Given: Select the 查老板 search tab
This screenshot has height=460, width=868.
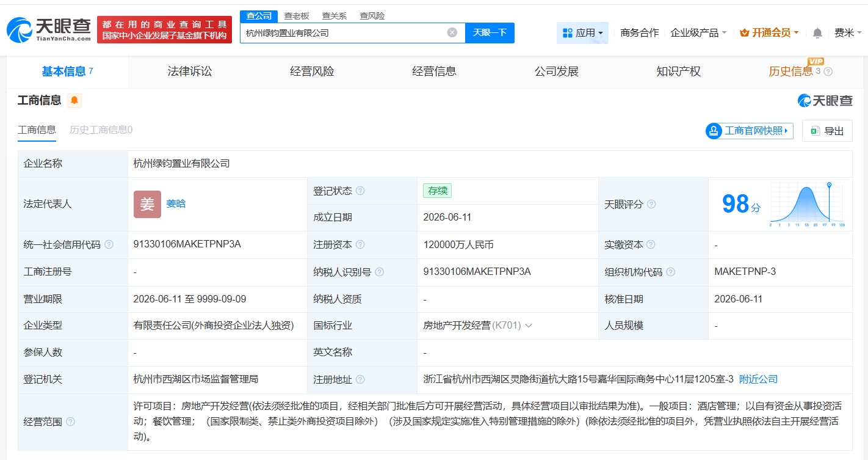Looking at the screenshot, I should click(x=297, y=16).
